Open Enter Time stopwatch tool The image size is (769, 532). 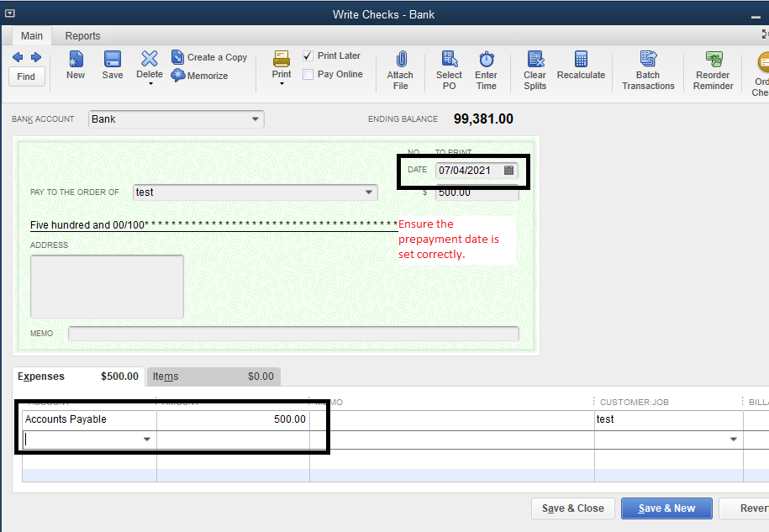[486, 70]
